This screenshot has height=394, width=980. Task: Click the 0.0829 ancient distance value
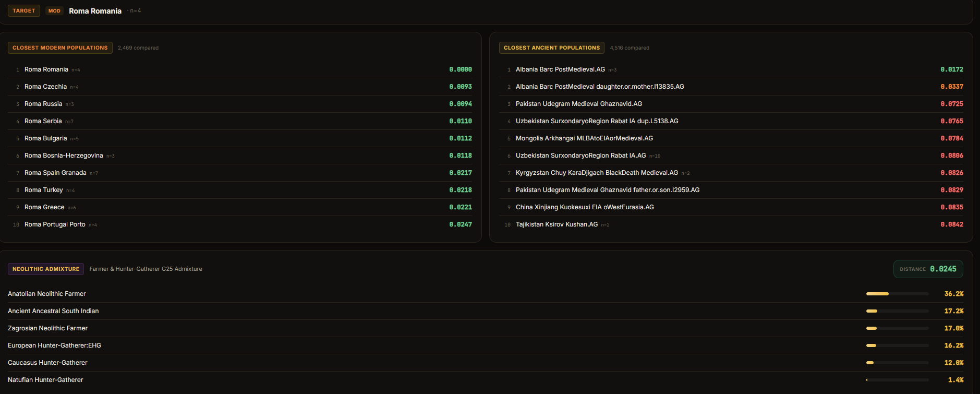click(x=952, y=190)
